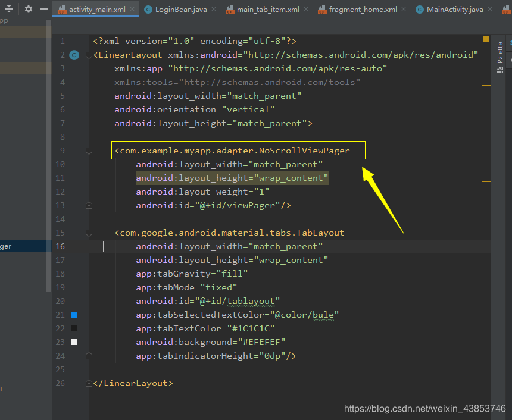The height and width of the screenshot is (420, 512).
Task: Close the main_tab_item.xml tab
Action: 306,9
